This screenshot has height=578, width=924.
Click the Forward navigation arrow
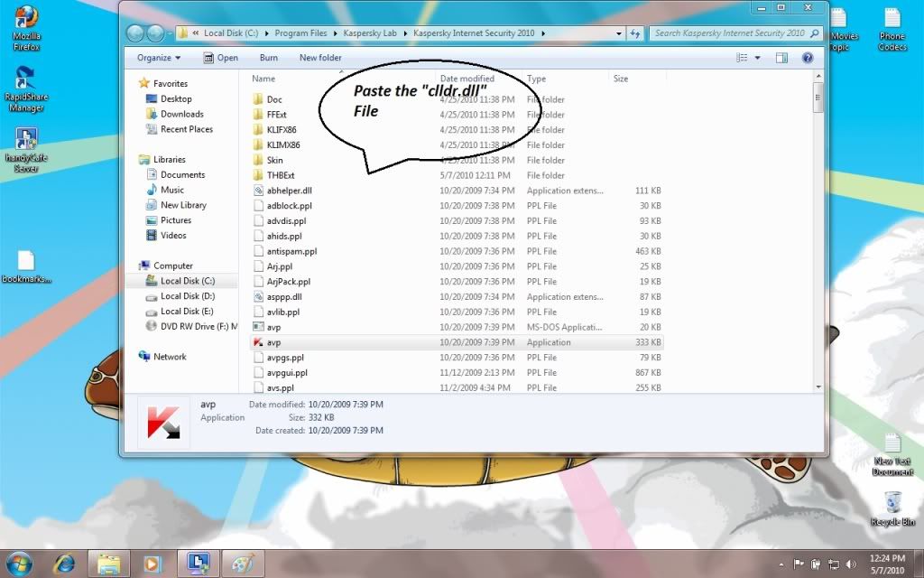(155, 33)
